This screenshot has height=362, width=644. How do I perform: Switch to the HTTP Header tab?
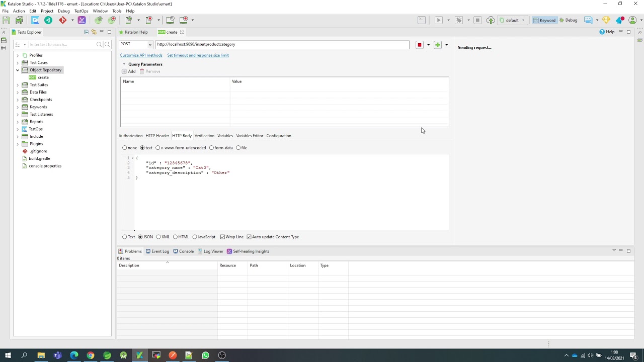tap(157, 136)
